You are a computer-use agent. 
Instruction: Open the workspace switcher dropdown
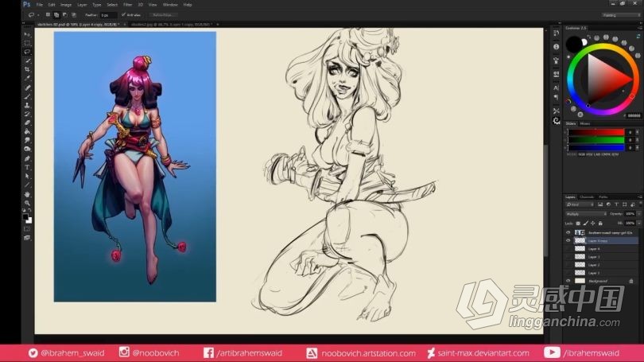click(x=622, y=15)
